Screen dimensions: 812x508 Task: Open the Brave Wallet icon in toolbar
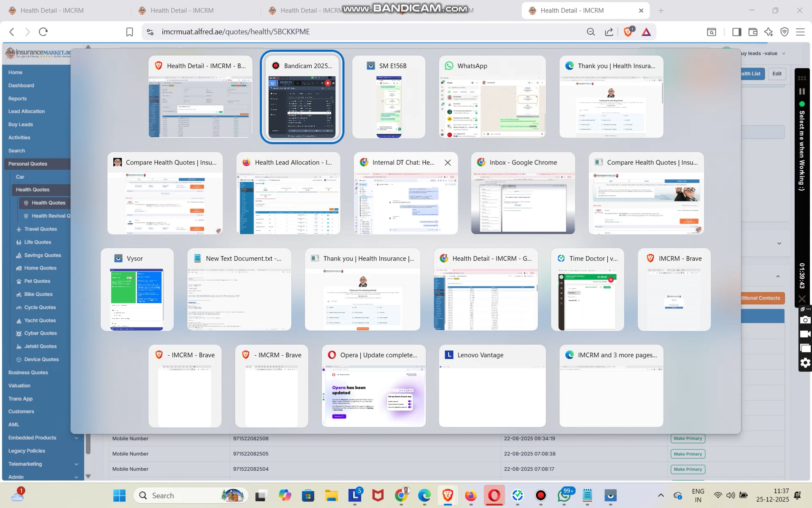tap(753, 32)
